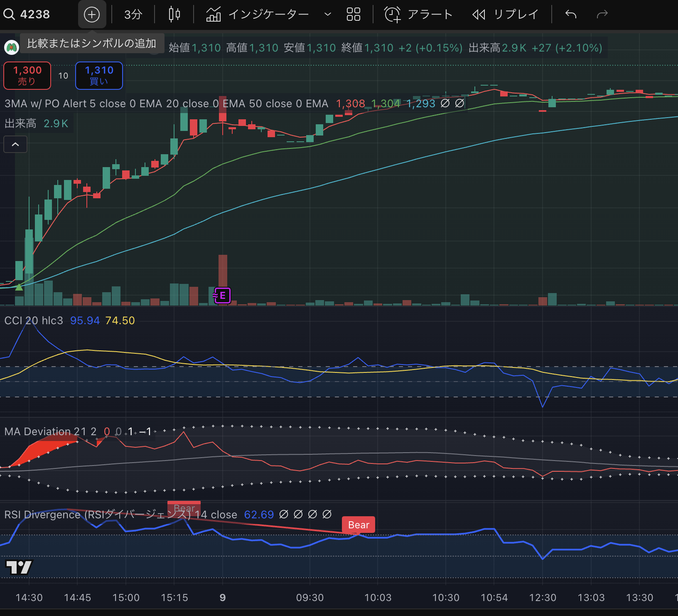Open the indicators panel
The width and height of the screenshot is (678, 616).
tap(258, 15)
